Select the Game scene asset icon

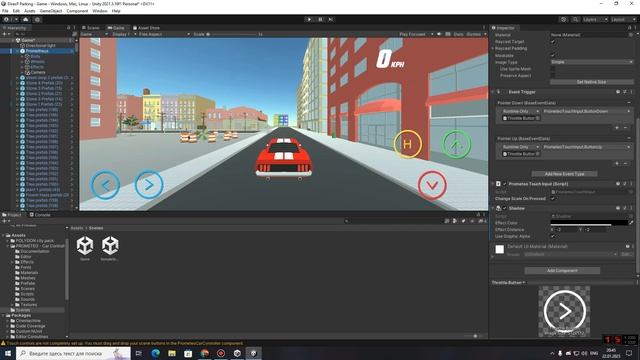pos(85,246)
